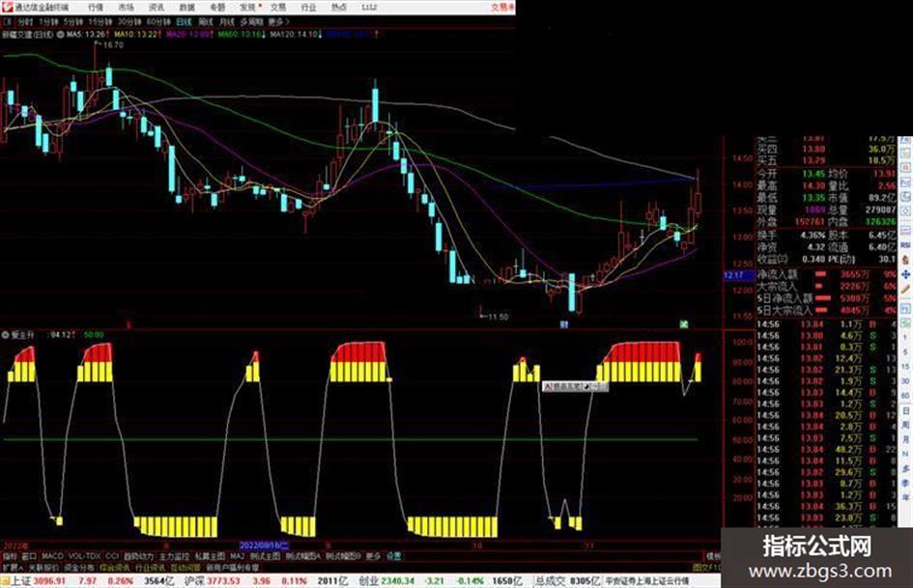Open the 资讯 menu
This screenshot has height=588, width=913.
click(157, 7)
